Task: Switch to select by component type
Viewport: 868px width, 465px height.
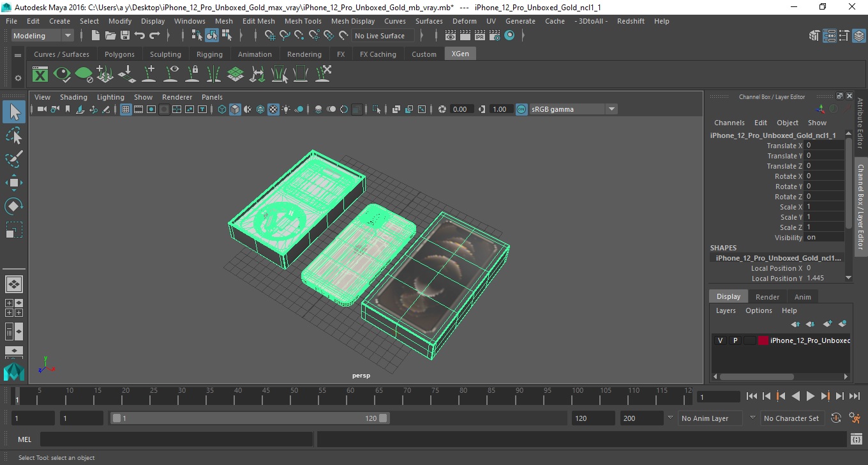Action: coord(227,36)
